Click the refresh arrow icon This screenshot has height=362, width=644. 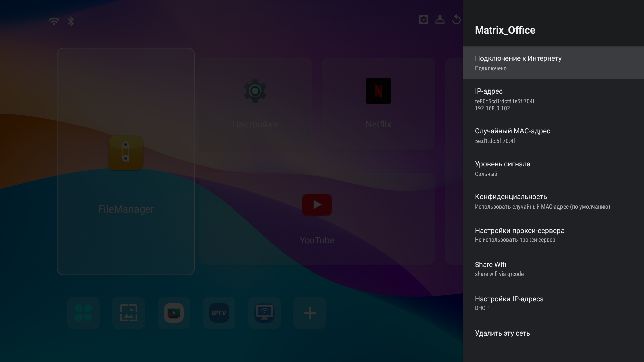click(x=456, y=20)
